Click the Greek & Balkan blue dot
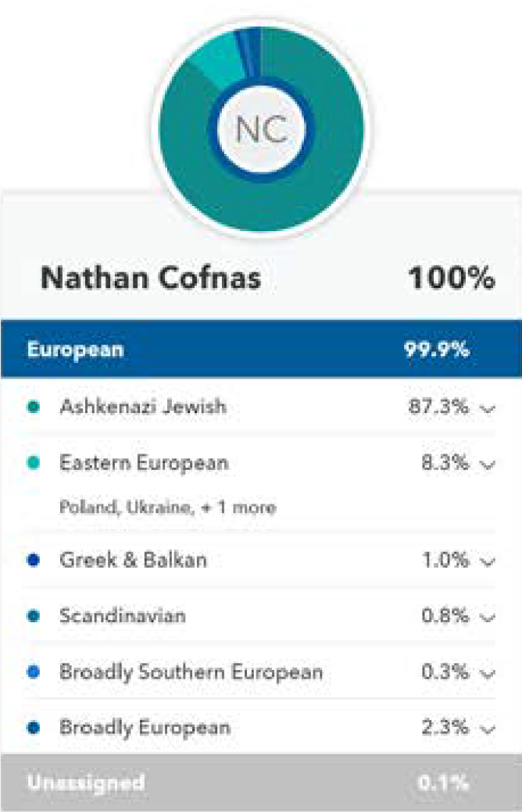This screenshot has width=522, height=812. click(33, 560)
